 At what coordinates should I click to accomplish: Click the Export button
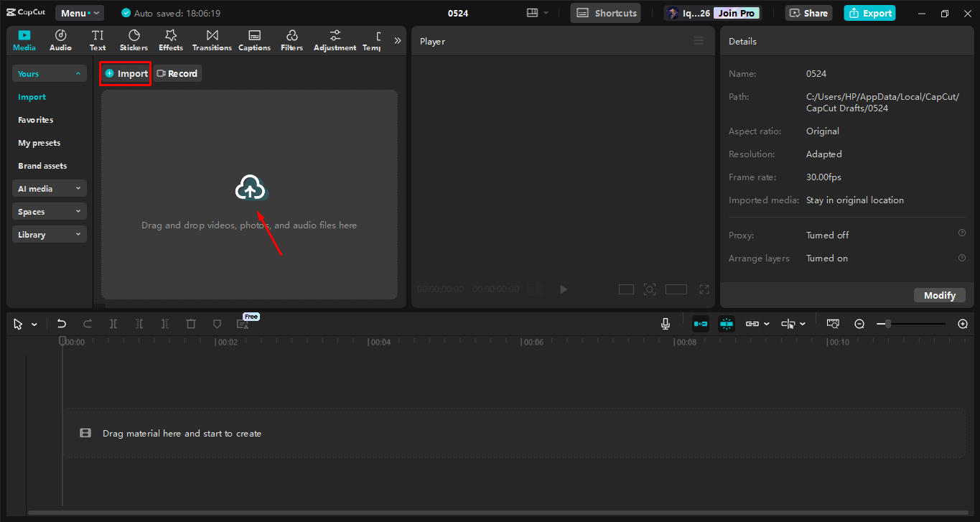(869, 12)
